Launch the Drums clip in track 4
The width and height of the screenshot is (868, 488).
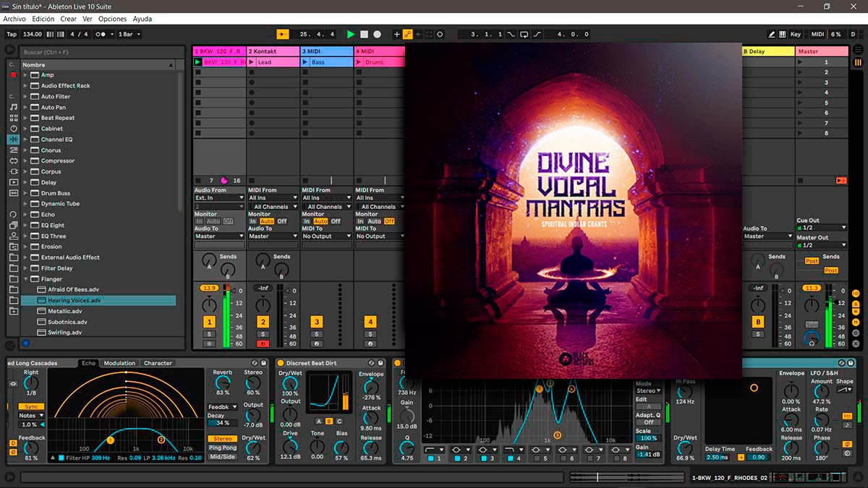coord(358,62)
